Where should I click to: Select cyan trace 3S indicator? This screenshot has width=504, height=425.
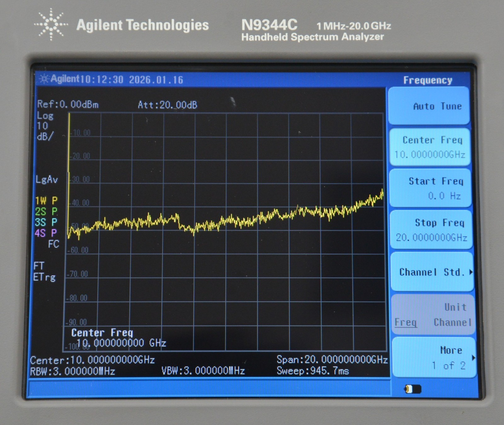[x=46, y=222]
